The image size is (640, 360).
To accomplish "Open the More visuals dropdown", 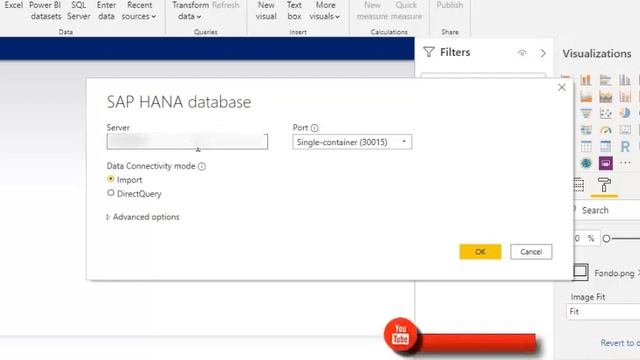I will (324, 11).
